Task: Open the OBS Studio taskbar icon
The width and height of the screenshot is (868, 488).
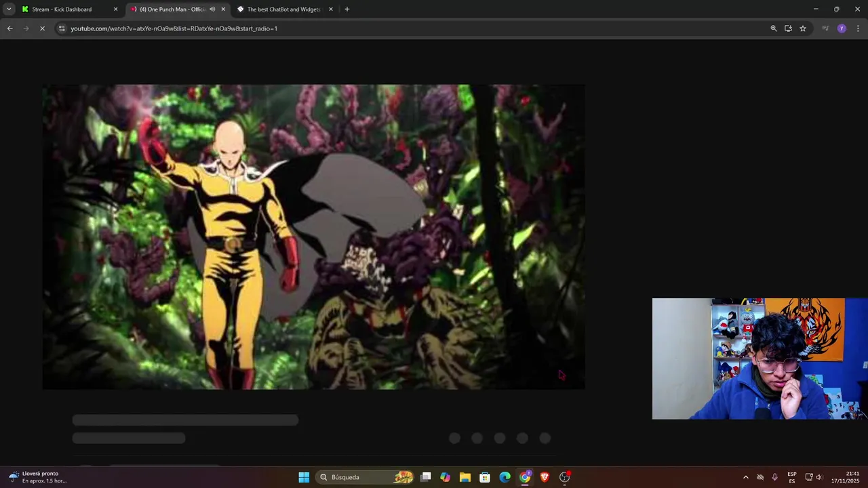Action: point(564,477)
